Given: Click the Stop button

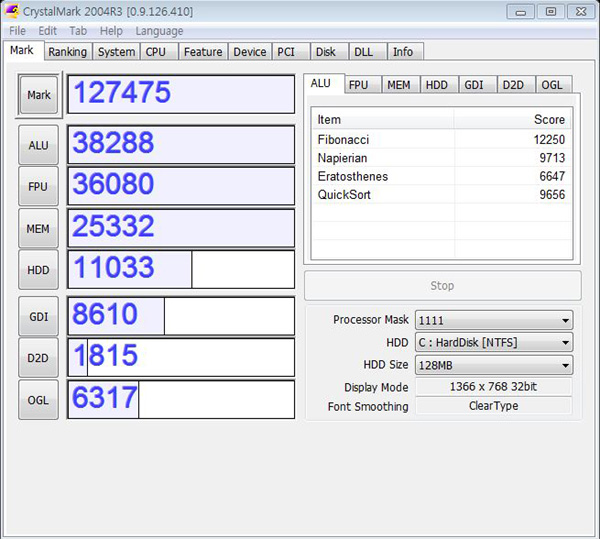Looking at the screenshot, I should pos(442,285).
